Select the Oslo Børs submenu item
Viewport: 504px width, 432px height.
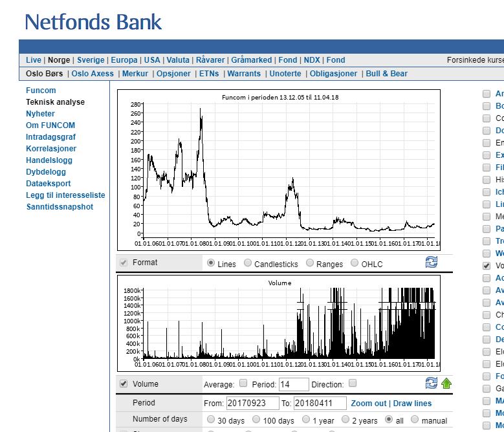click(45, 74)
